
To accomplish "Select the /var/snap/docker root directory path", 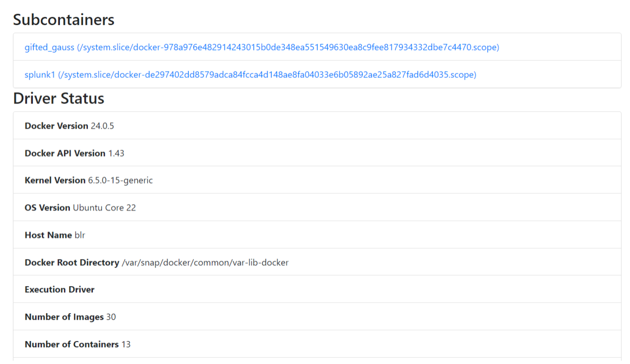I will tap(205, 263).
